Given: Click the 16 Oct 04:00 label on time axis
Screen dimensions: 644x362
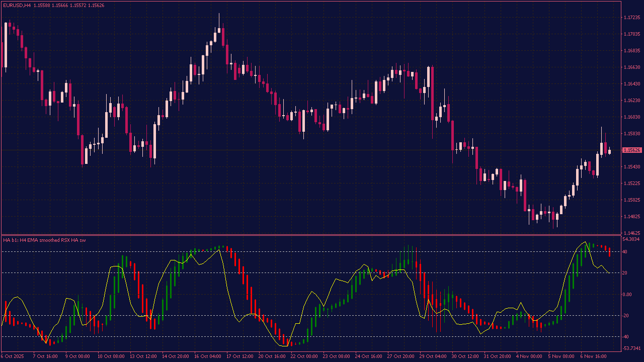Looking at the screenshot, I should pos(207,356).
